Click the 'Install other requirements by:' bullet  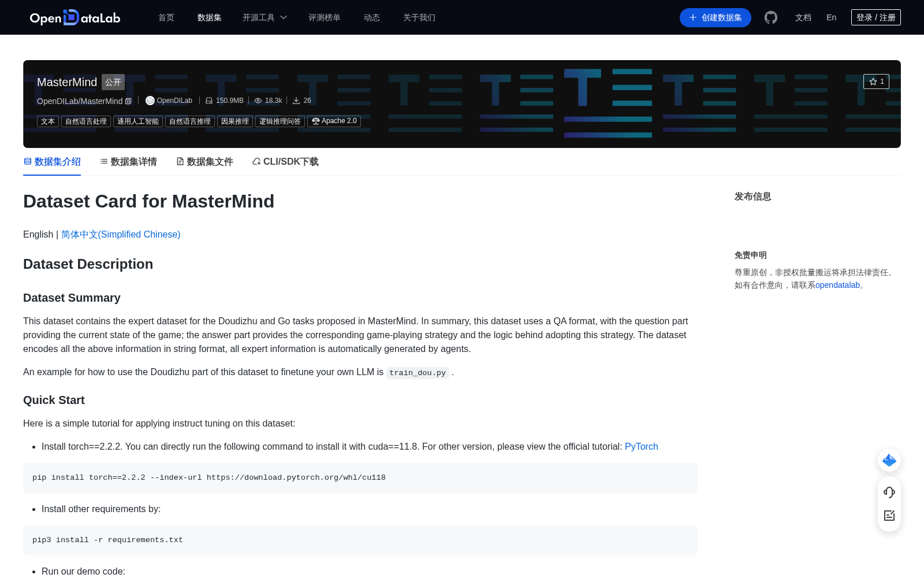click(x=101, y=509)
